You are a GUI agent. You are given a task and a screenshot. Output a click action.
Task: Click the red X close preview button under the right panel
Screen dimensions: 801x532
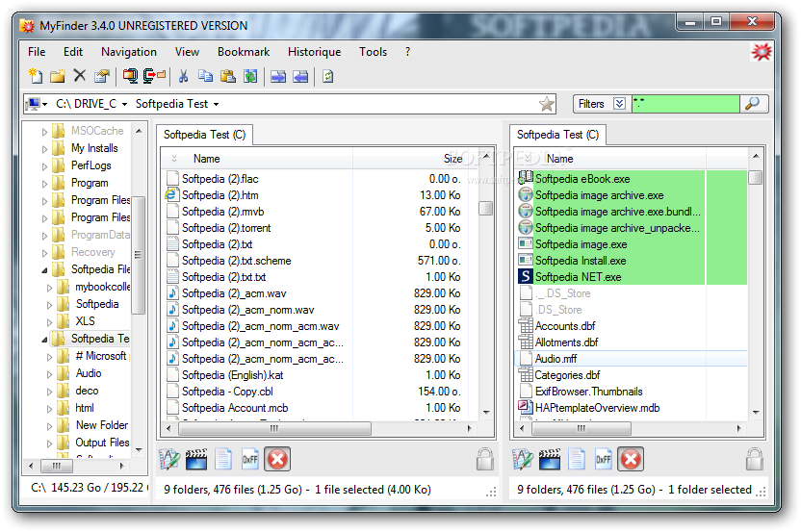point(631,460)
